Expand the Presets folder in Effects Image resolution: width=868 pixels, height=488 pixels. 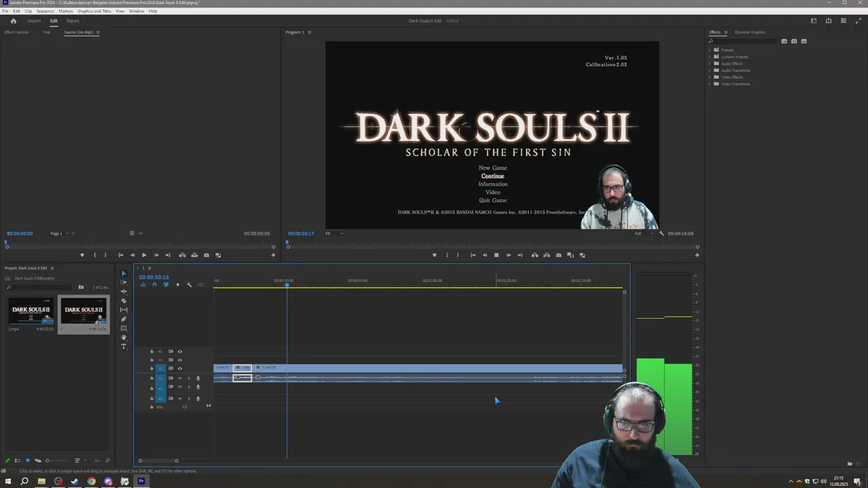click(710, 50)
